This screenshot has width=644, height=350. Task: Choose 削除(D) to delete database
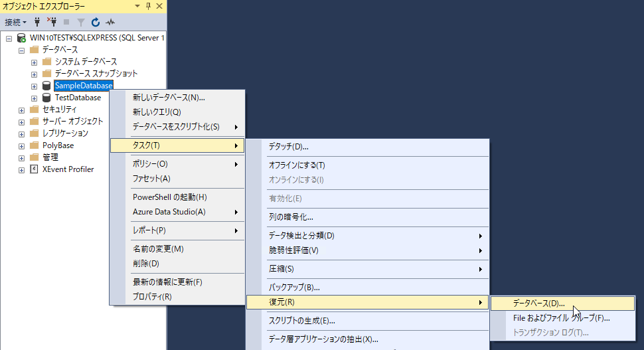(177, 264)
